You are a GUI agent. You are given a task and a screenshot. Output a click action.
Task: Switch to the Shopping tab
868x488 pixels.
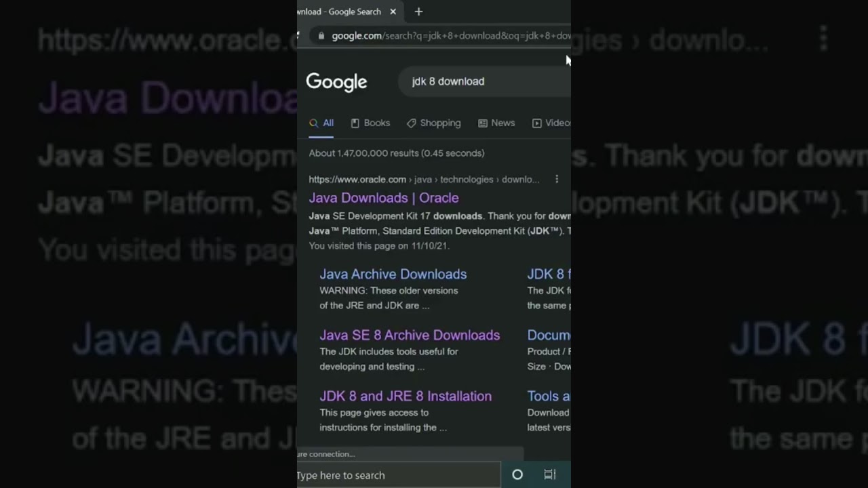(434, 123)
